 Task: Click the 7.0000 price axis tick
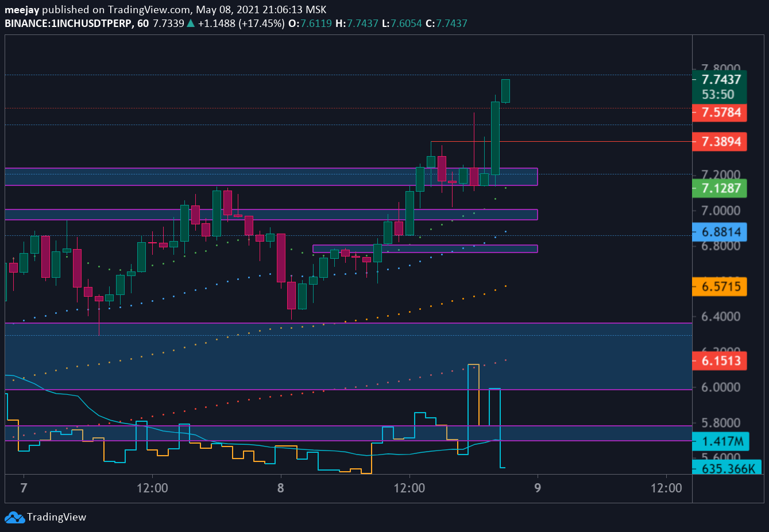(x=721, y=211)
